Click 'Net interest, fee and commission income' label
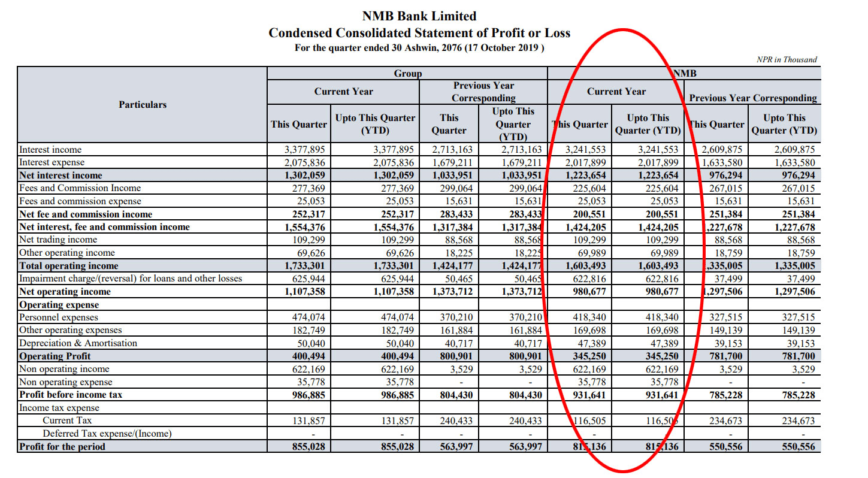 coord(104,227)
